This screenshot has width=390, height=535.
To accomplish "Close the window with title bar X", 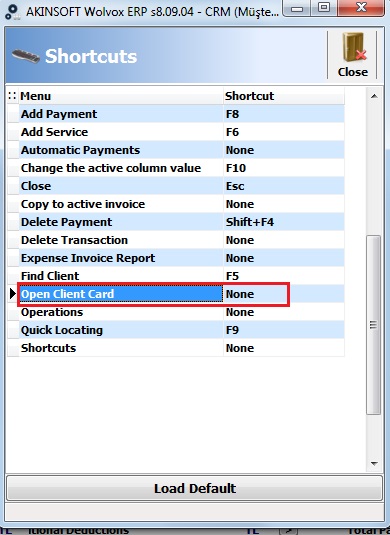I will tap(361, 8).
